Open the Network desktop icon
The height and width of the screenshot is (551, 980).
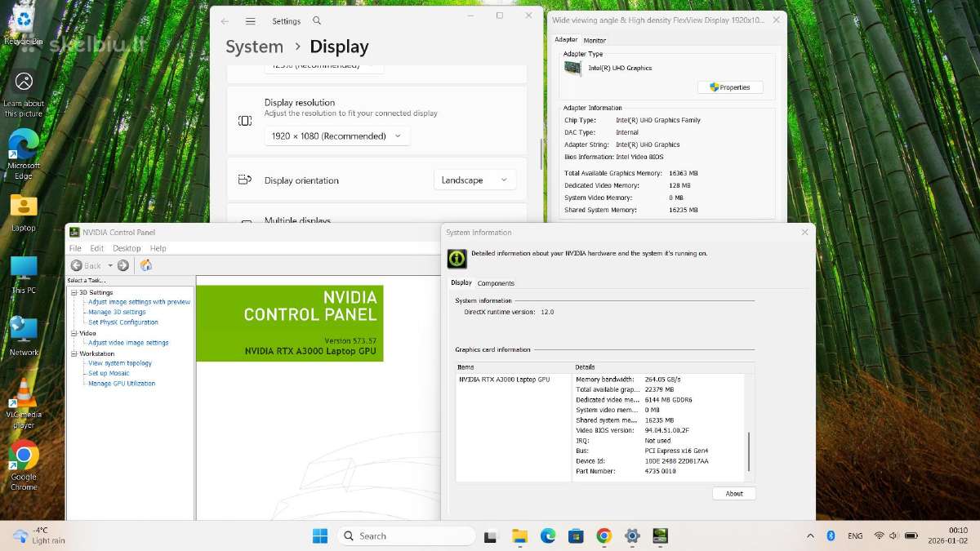click(x=24, y=336)
